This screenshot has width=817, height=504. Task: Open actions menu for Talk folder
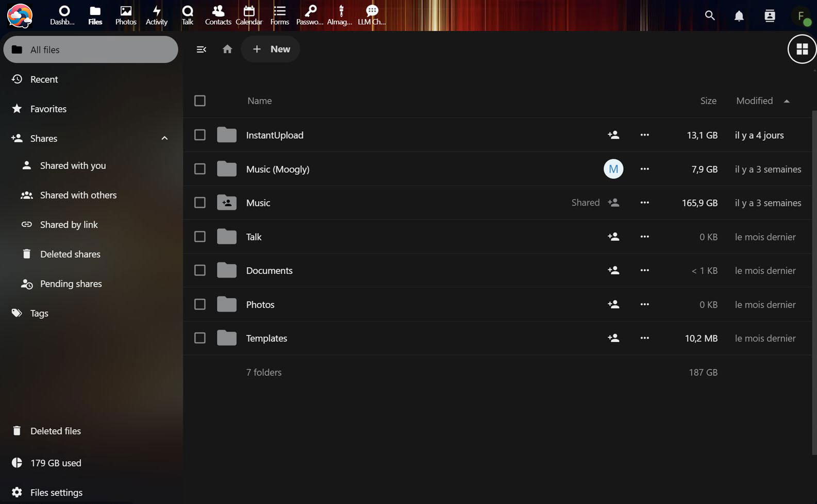(x=644, y=237)
